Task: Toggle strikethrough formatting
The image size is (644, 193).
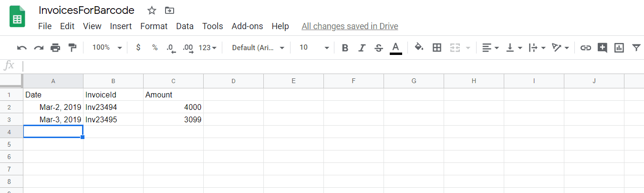Action: (x=379, y=48)
